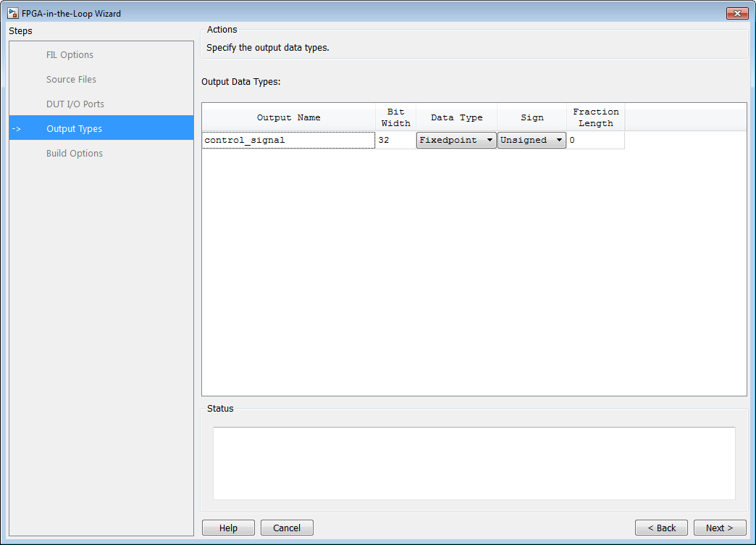
Task: Click the Bit Width column header
Action: (395, 117)
